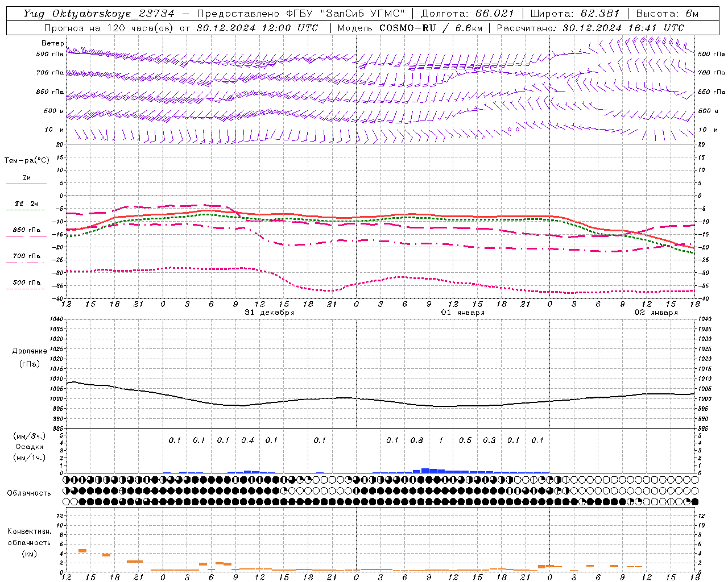Click the 500 гПа temperature legend label
The width and height of the screenshot is (728, 582).
26,282
